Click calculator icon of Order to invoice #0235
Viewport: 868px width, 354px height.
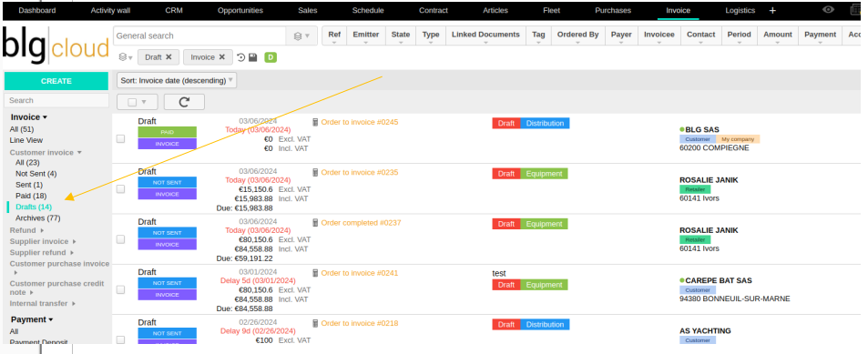pos(315,173)
